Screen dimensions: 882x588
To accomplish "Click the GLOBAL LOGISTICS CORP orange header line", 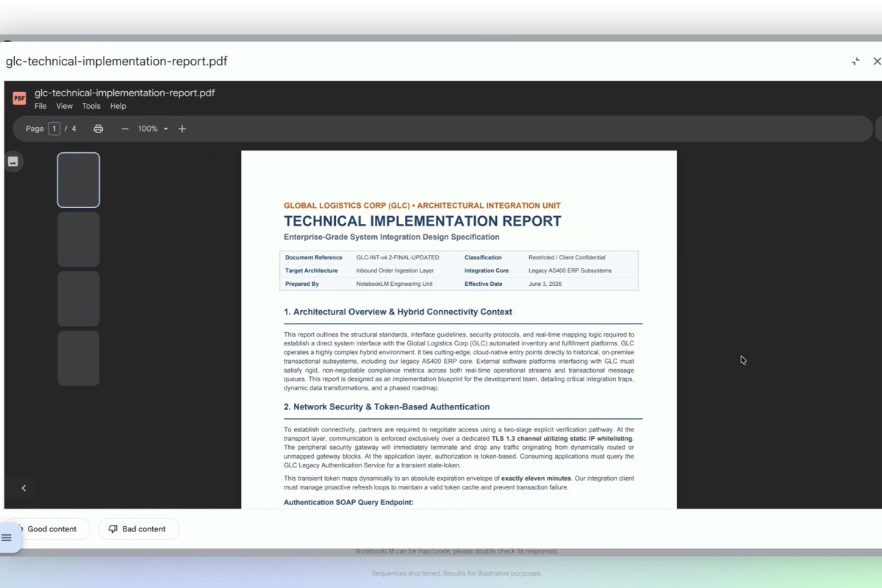I will [422, 206].
